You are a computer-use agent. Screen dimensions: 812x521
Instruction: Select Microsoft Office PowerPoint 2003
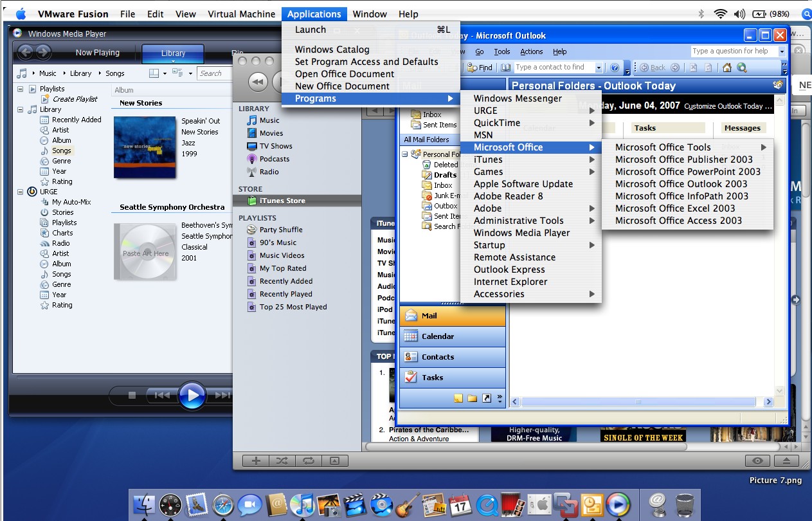[687, 172]
